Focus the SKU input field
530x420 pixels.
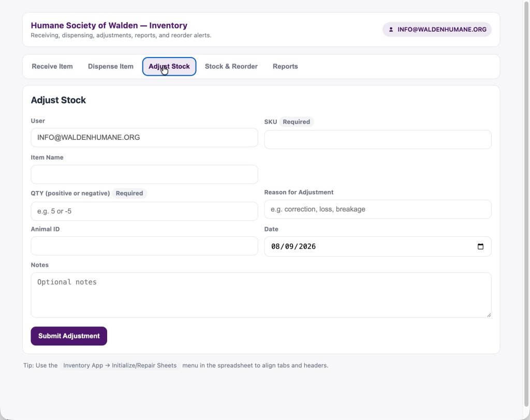point(377,139)
